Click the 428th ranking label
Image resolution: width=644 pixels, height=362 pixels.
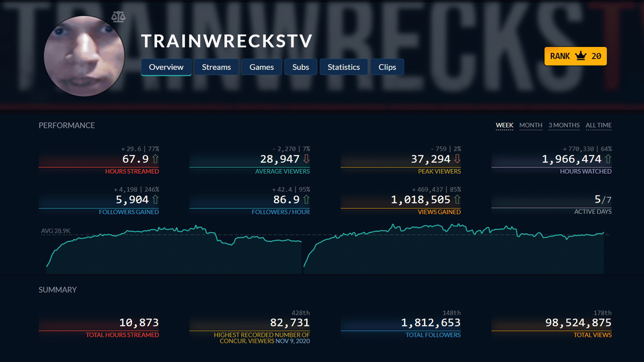pyautogui.click(x=301, y=313)
